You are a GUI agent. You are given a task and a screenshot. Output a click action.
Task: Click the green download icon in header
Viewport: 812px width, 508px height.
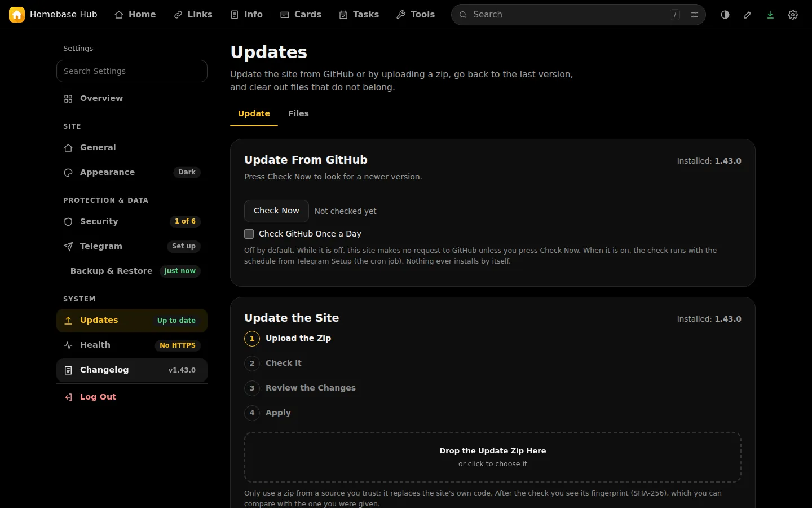click(770, 15)
